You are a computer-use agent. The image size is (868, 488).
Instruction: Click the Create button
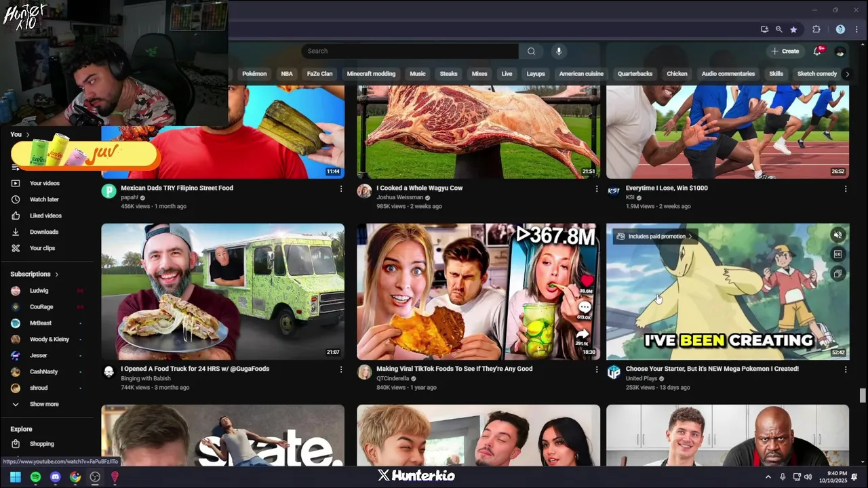(785, 51)
